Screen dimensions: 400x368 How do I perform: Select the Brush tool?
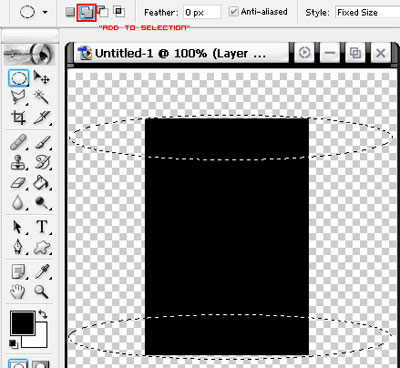coord(42,142)
